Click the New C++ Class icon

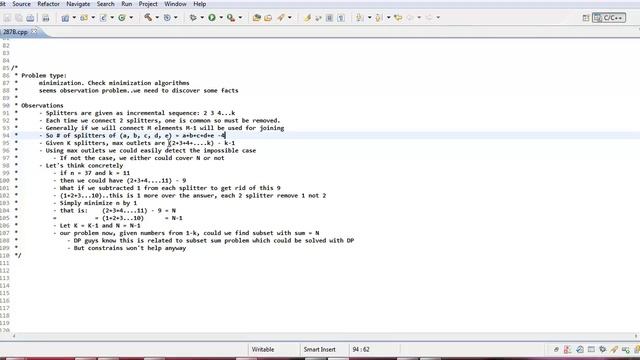(x=122, y=18)
